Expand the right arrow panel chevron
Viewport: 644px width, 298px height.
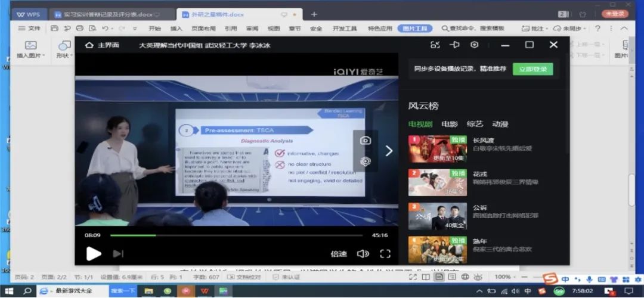coord(389,151)
